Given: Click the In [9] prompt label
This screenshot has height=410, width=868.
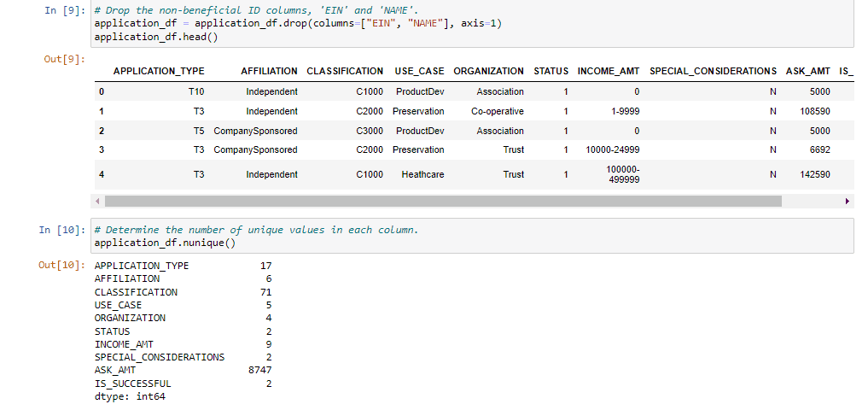Looking at the screenshot, I should click(x=65, y=11).
